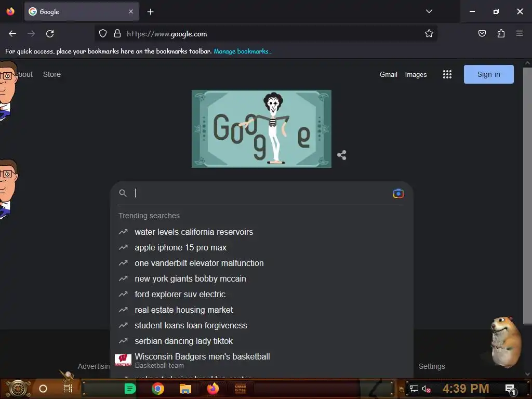Open the Gmail link
This screenshot has width=532, height=399.
388,74
